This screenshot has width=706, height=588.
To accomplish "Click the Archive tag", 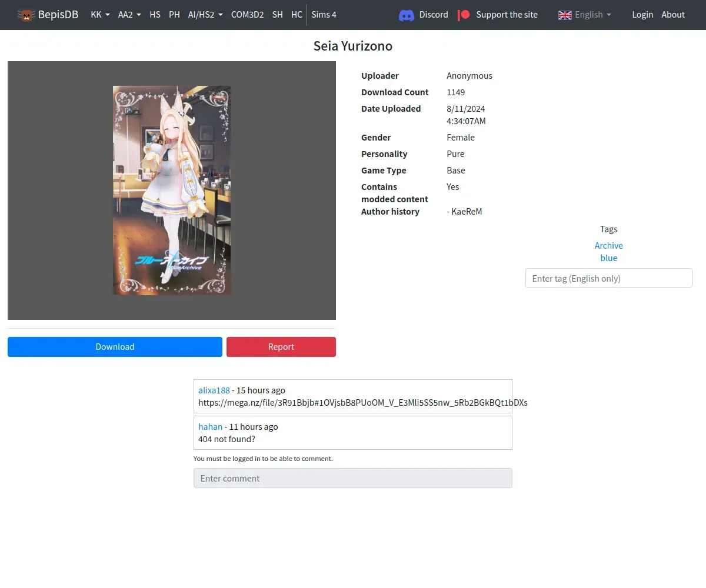I will point(608,246).
